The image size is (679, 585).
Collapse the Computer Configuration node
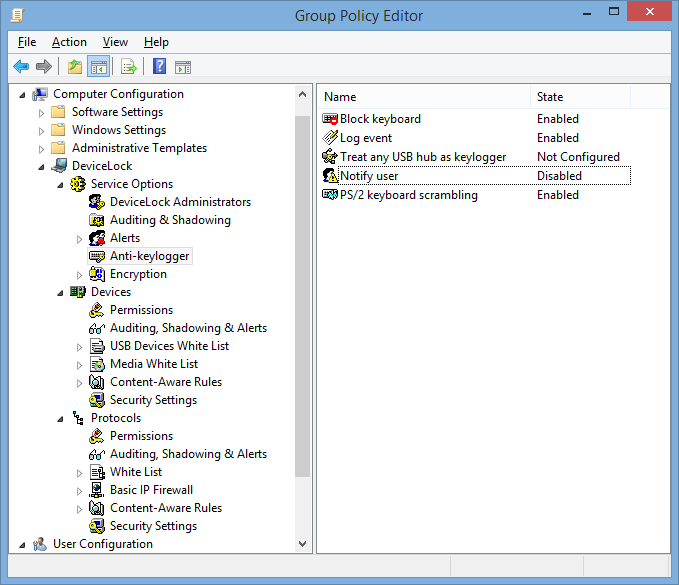pyautogui.click(x=22, y=95)
